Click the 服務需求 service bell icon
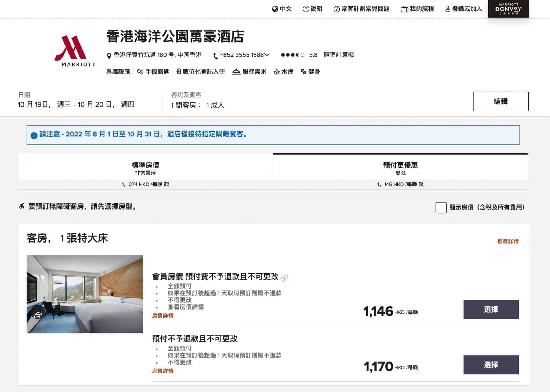The width and height of the screenshot is (550, 392). coord(236,72)
